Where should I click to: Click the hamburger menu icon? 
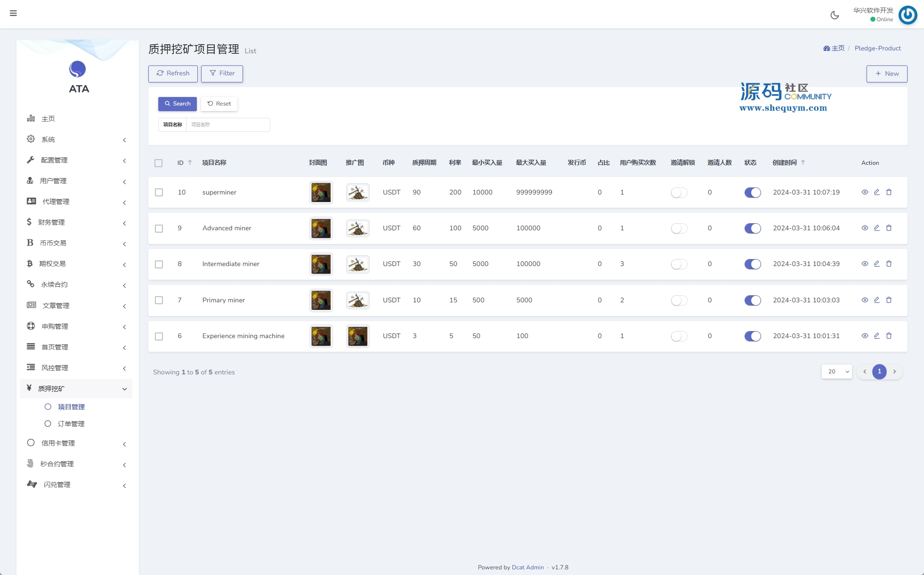[x=13, y=13]
